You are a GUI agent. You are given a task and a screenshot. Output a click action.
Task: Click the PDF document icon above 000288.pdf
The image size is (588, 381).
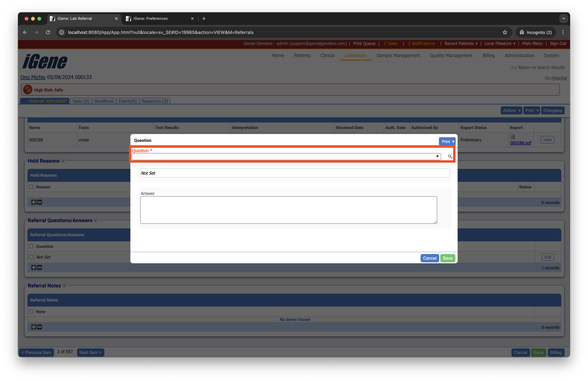click(512, 136)
